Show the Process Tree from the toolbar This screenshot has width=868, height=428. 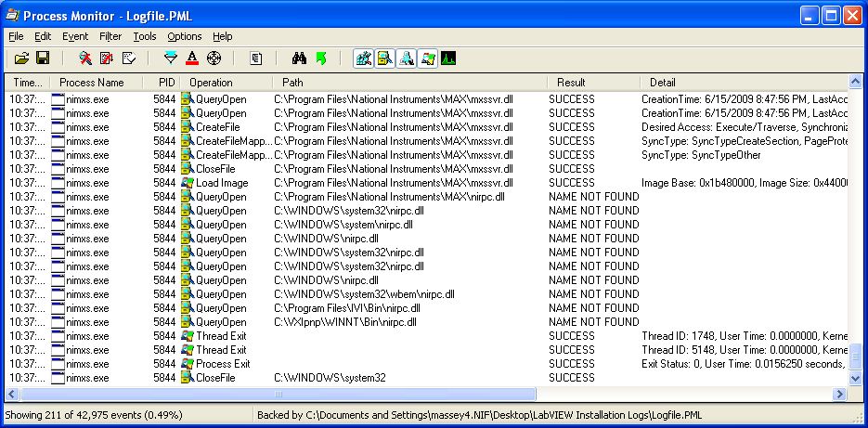tap(255, 58)
